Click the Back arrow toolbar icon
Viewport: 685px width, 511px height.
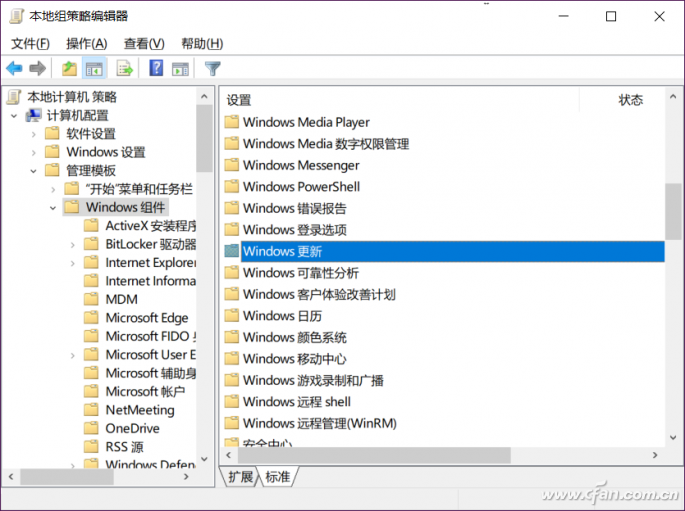coord(14,68)
